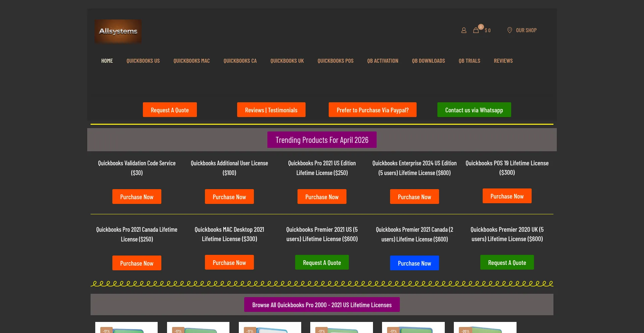The height and width of the screenshot is (333, 644).
Task: Click Prefer to Purchase Via Paypal button
Action: coord(373,110)
